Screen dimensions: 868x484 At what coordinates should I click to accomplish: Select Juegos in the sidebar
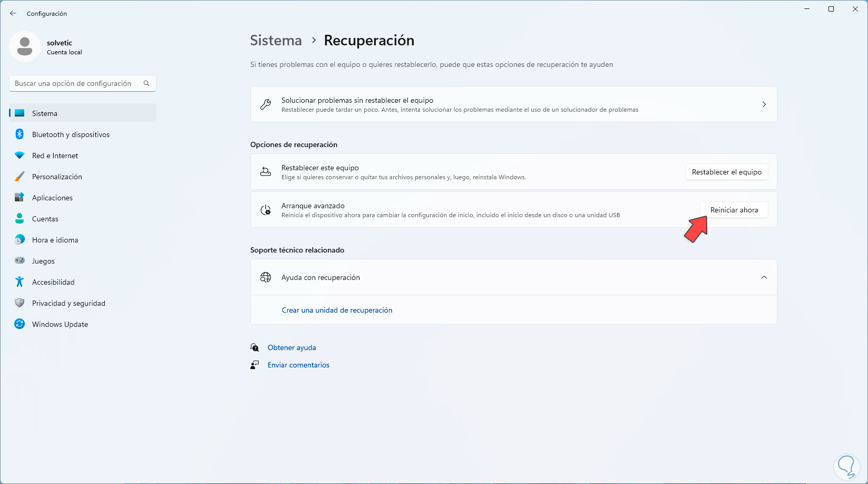pyautogui.click(x=83, y=261)
